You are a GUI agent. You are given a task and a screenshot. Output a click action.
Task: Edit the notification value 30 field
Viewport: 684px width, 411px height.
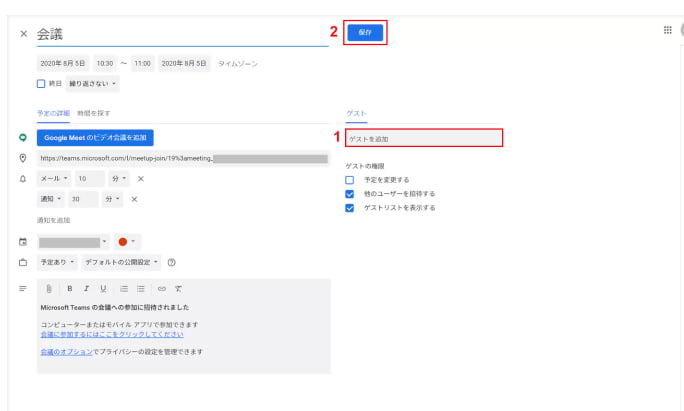coord(83,199)
